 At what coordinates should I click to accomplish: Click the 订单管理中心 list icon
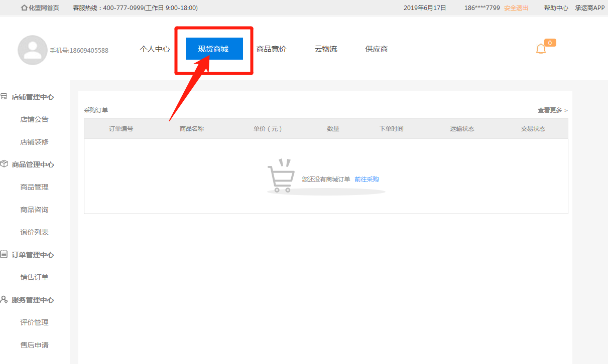(4, 254)
